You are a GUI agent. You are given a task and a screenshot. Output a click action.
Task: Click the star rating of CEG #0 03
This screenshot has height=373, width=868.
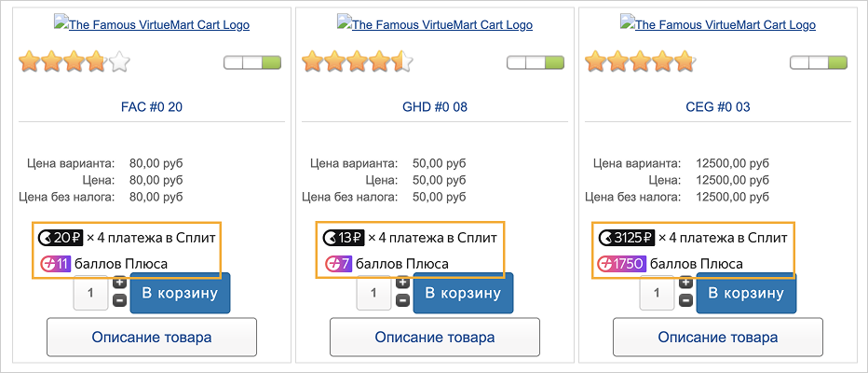(x=641, y=63)
